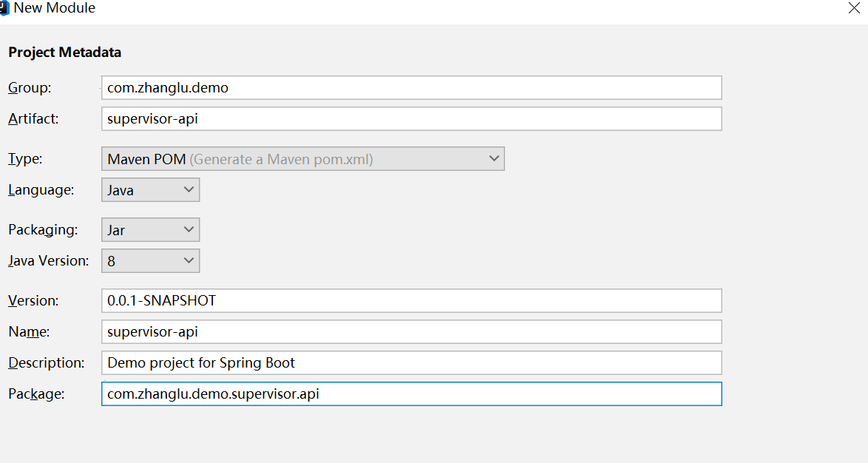The image size is (868, 463).
Task: Click the Java Version dropdown arrow
Action: click(189, 260)
